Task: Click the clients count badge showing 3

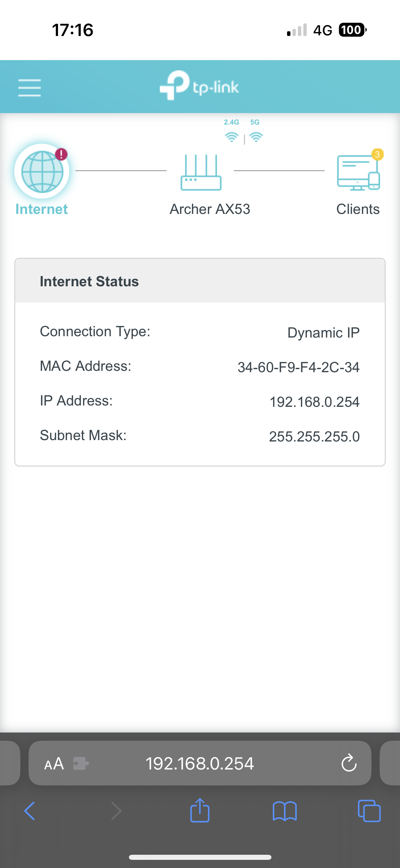Action: coord(377,154)
